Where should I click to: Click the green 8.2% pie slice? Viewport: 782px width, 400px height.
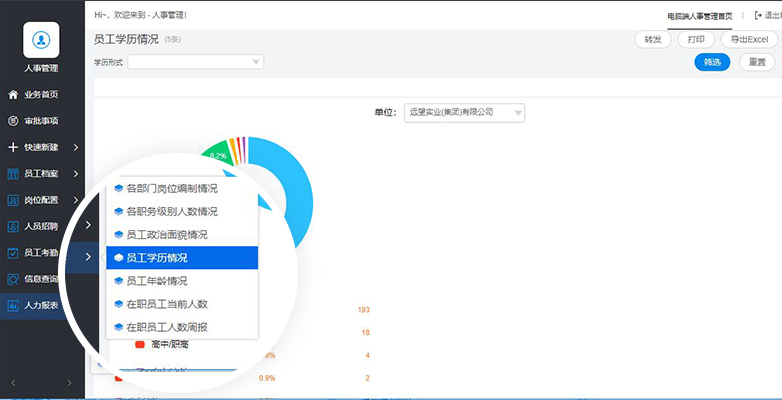(218, 155)
